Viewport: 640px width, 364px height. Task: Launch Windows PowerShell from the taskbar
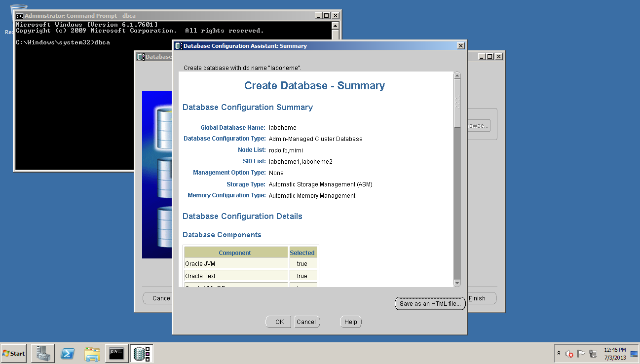click(x=68, y=353)
